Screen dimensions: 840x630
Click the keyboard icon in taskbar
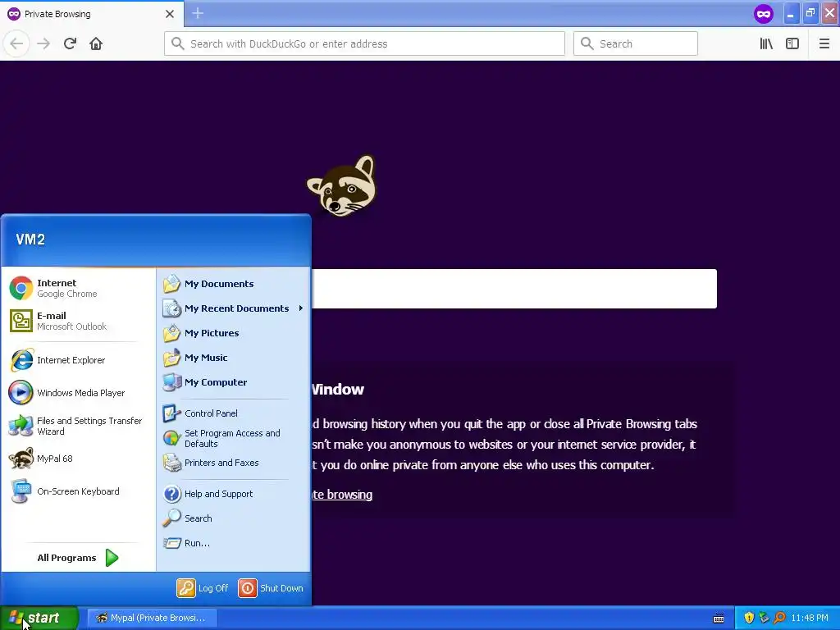coord(719,619)
